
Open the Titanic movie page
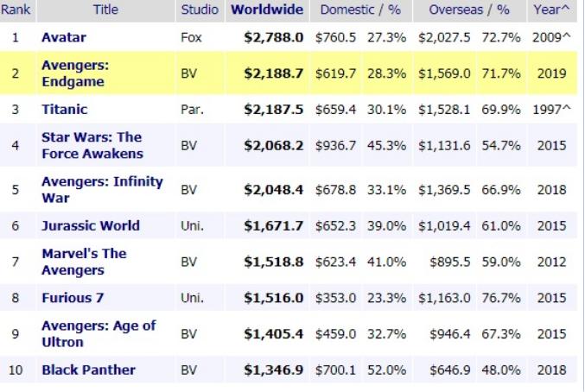(64, 110)
